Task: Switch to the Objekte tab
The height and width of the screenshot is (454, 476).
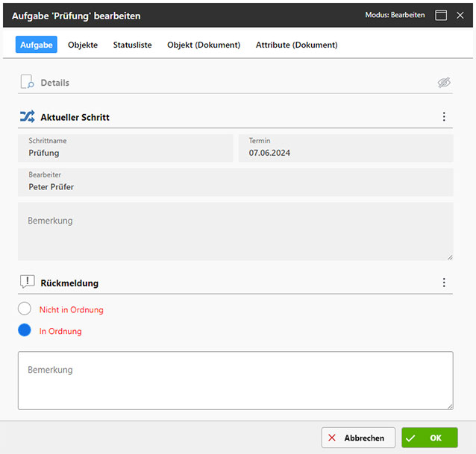Action: tap(83, 45)
